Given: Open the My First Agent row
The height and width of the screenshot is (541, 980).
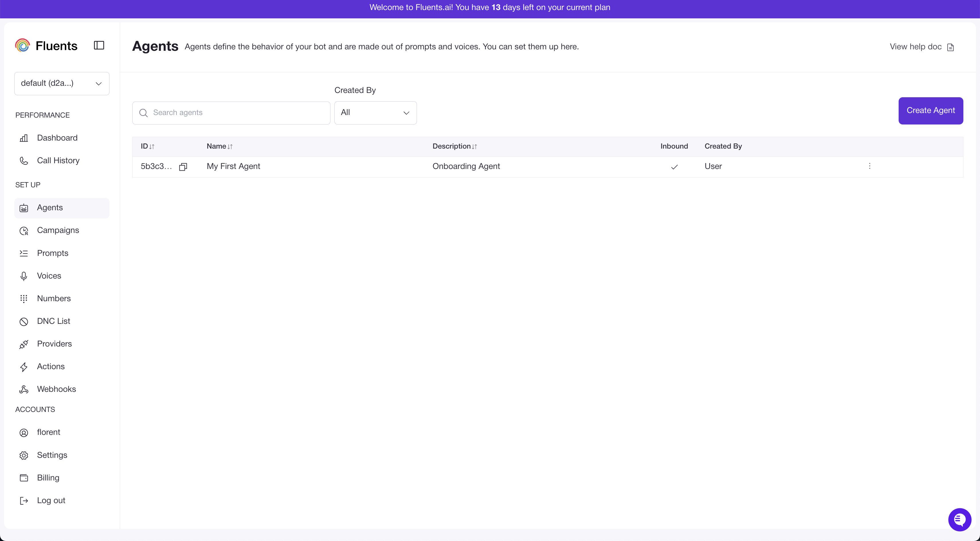Looking at the screenshot, I should (233, 166).
